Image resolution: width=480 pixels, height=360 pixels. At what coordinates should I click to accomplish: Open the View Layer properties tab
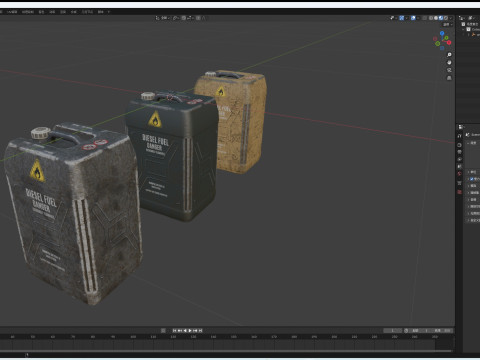(459, 159)
